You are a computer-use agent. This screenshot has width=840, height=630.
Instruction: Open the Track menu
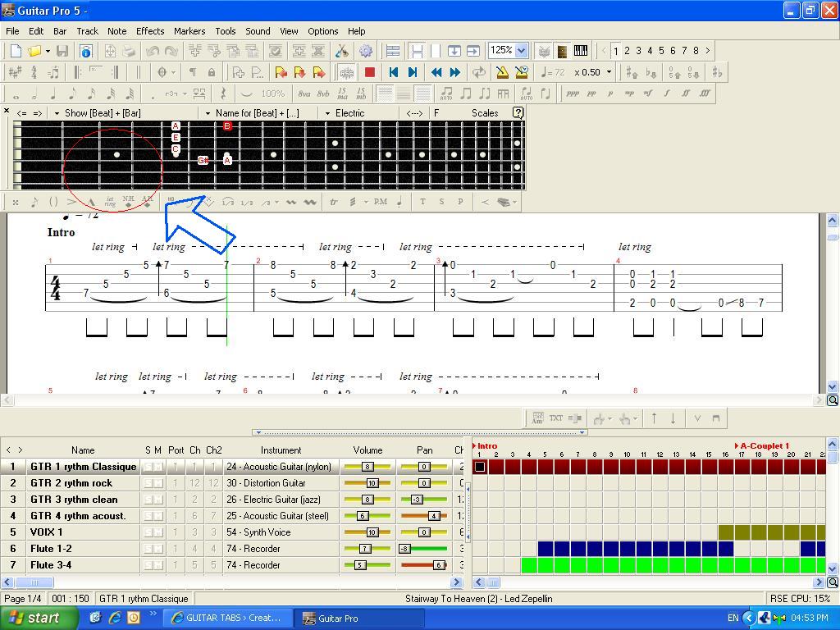click(87, 30)
